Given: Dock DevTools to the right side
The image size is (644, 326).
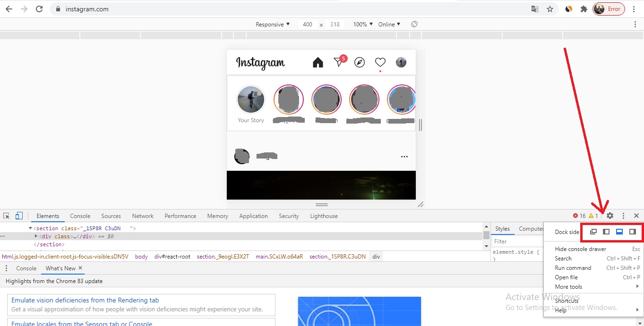Looking at the screenshot, I should tap(632, 232).
